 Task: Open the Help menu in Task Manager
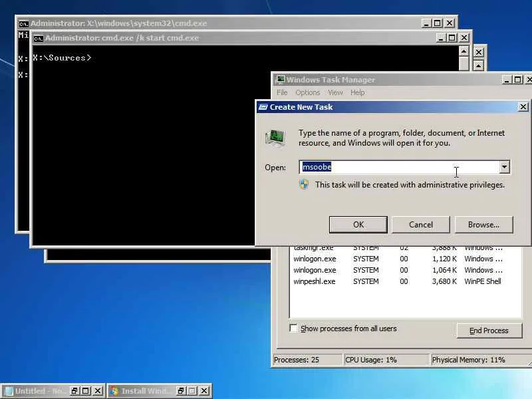pos(357,92)
